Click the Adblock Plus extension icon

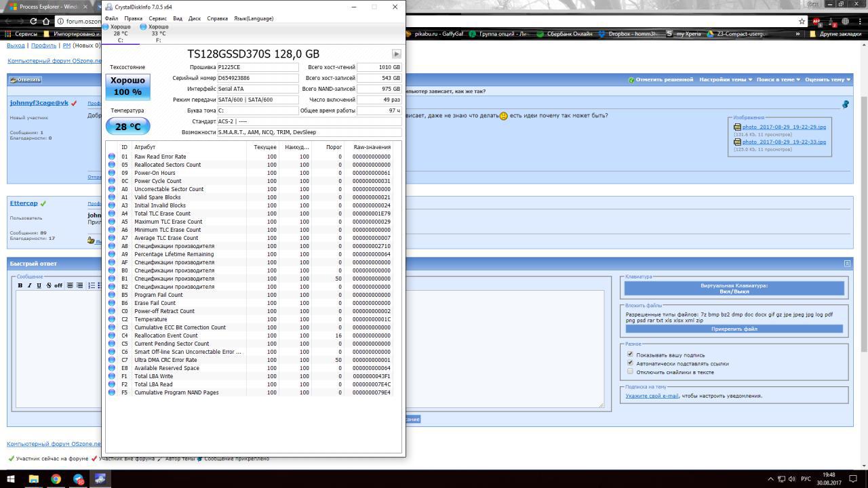coord(816,21)
